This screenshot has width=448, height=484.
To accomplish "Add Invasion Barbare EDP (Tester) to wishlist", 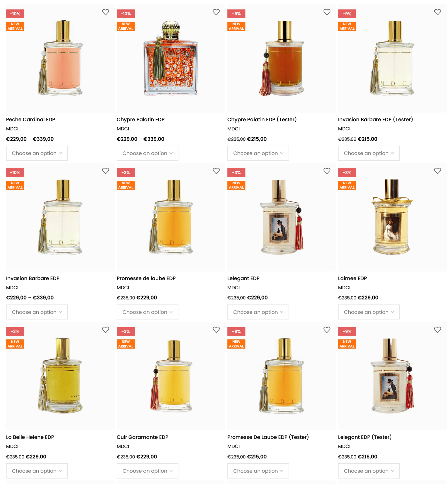I will tap(438, 12).
